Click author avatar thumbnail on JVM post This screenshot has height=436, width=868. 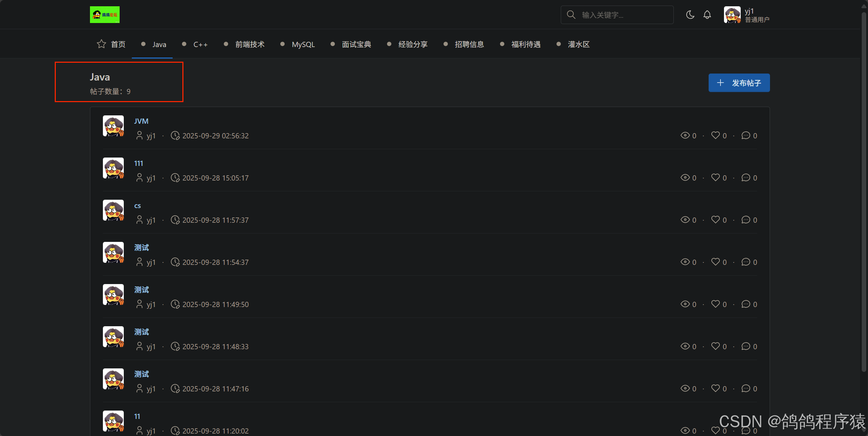pos(113,126)
